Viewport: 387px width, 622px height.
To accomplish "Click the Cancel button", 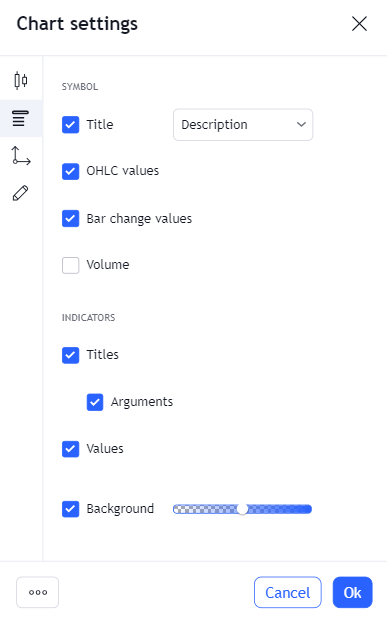I will click(x=288, y=592).
